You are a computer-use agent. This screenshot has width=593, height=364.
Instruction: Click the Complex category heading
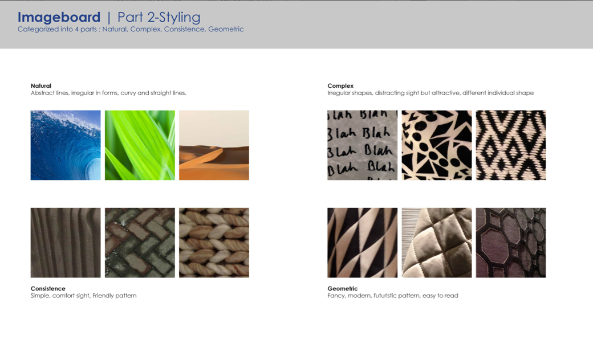point(340,86)
